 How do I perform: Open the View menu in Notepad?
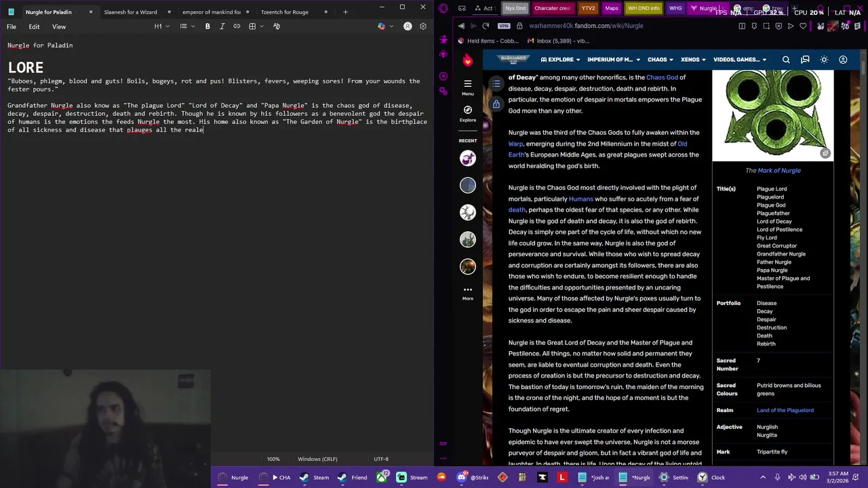click(x=59, y=26)
